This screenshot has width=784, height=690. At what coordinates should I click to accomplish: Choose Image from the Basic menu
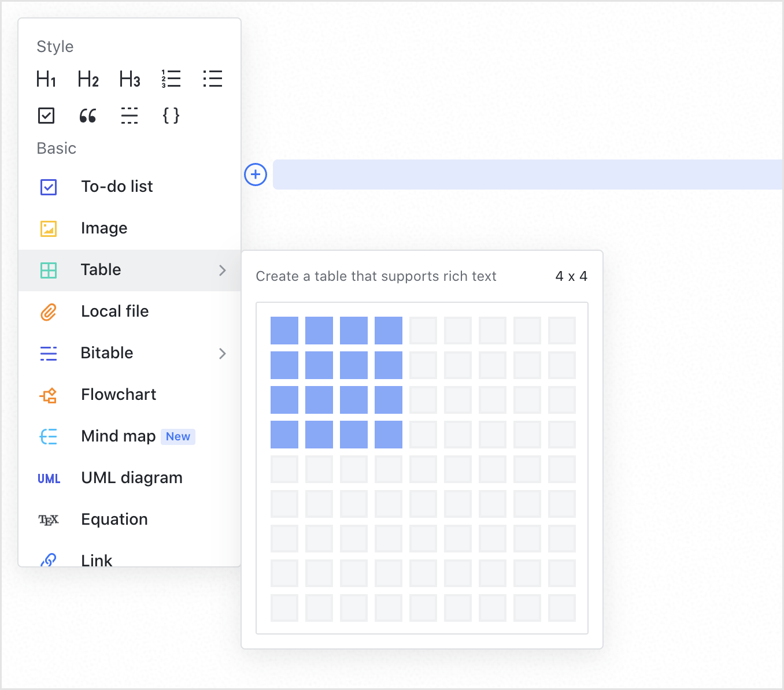(104, 228)
